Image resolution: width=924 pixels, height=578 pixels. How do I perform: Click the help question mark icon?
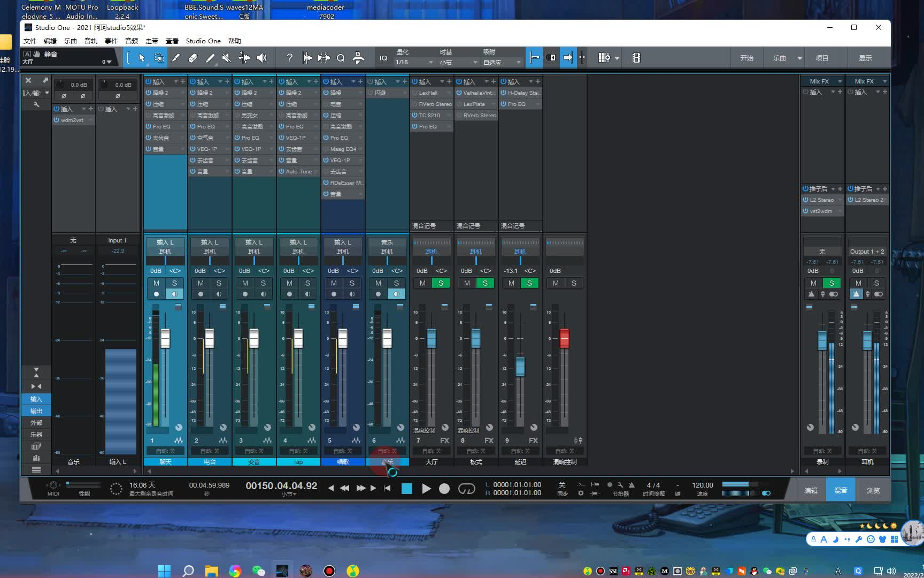(289, 57)
